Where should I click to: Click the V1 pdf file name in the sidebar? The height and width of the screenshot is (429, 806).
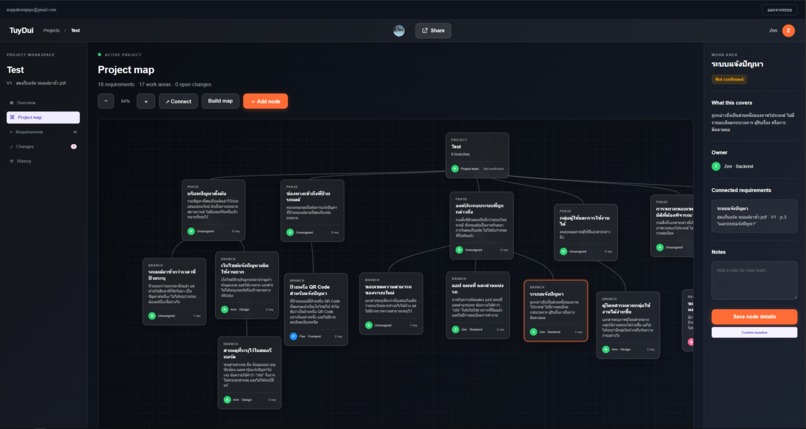click(36, 83)
